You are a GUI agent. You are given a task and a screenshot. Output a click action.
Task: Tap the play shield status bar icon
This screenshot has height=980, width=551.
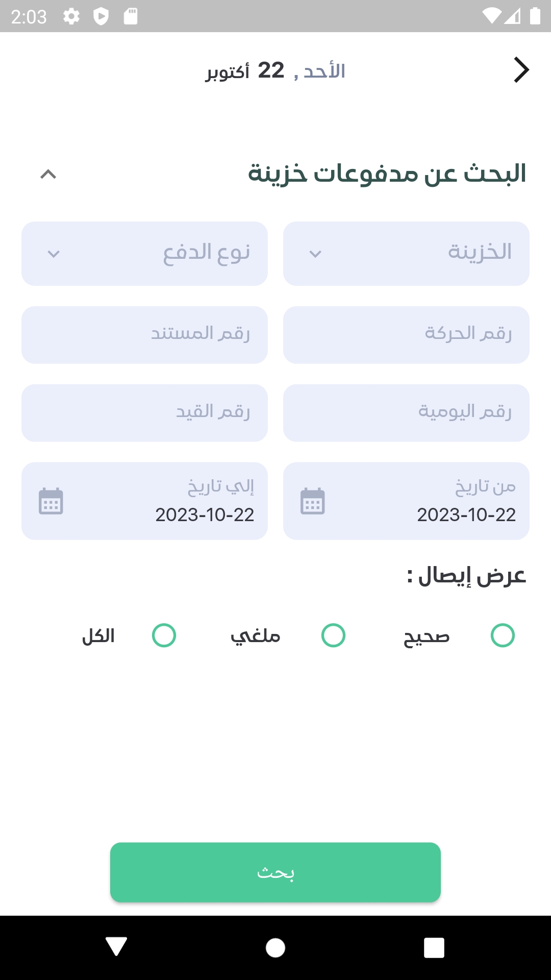coord(101,17)
